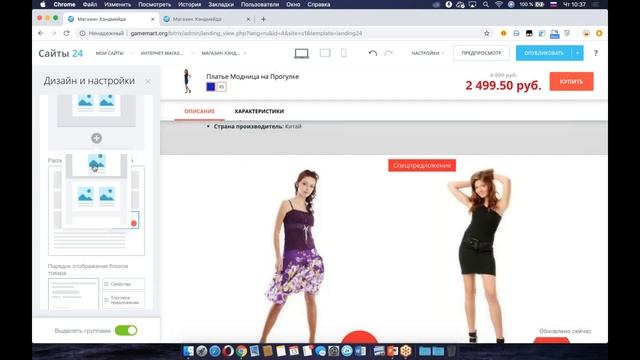Click the plus add-block icon in sidebar
640x360 pixels.
(96, 138)
